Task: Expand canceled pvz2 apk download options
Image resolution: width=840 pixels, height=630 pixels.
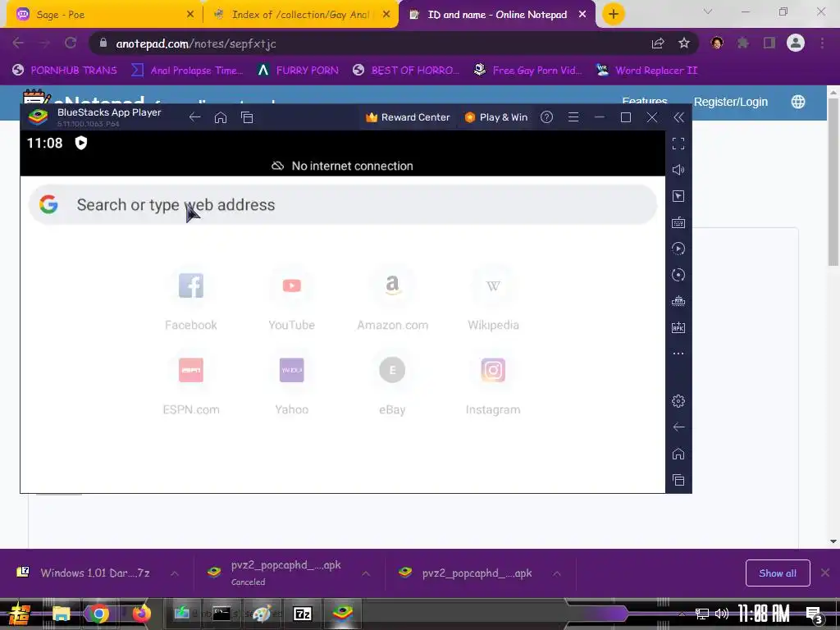Action: (366, 573)
